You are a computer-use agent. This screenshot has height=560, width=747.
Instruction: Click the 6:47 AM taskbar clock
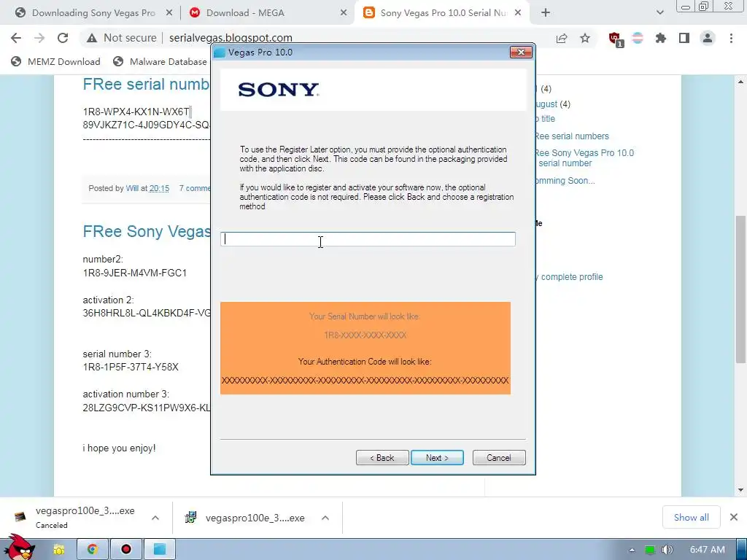(708, 550)
